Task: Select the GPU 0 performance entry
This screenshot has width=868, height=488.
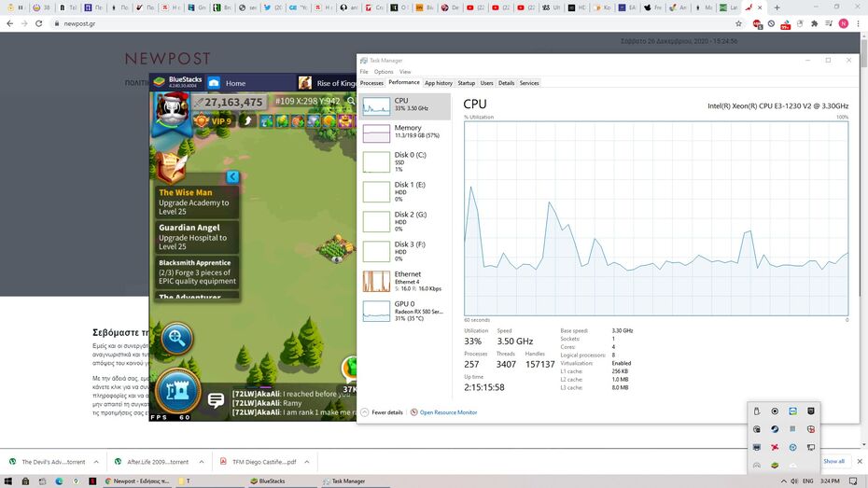Action: [405, 311]
